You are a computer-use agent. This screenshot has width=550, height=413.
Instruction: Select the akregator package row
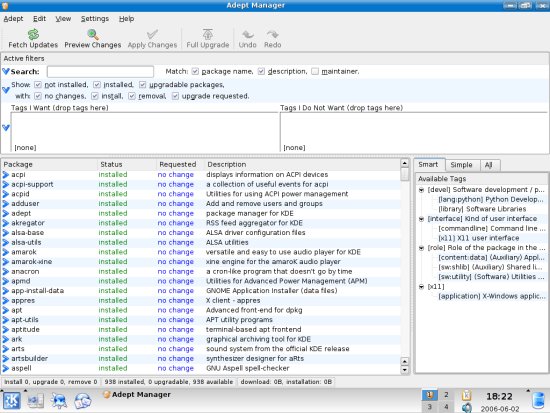[x=201, y=223]
